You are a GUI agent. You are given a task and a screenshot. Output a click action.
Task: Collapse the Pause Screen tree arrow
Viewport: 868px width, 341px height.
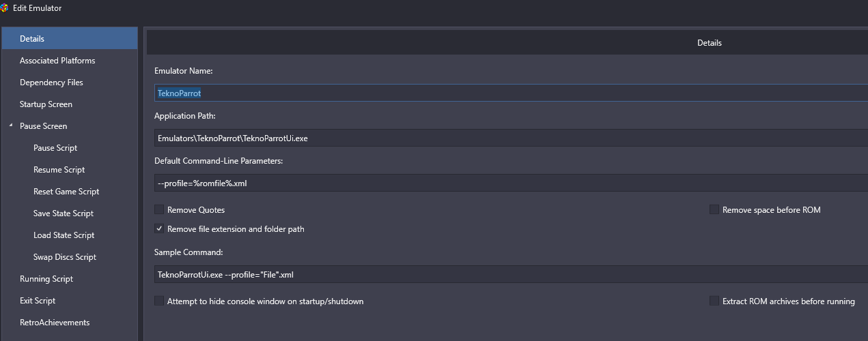[x=11, y=125]
